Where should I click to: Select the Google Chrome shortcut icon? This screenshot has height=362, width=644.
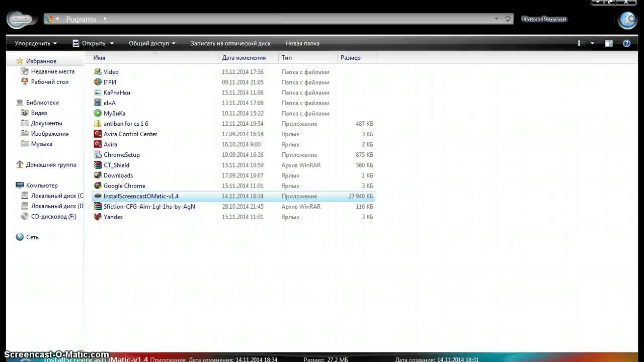(98, 186)
